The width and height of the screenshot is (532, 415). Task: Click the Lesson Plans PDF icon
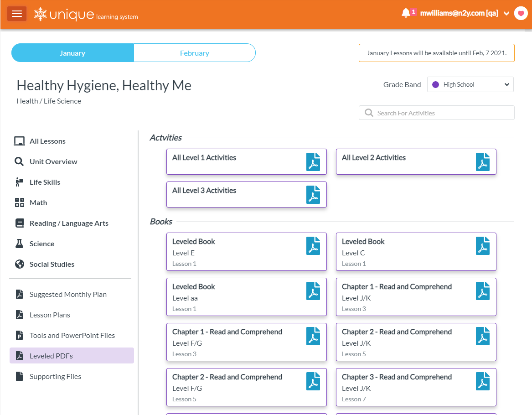tap(19, 315)
